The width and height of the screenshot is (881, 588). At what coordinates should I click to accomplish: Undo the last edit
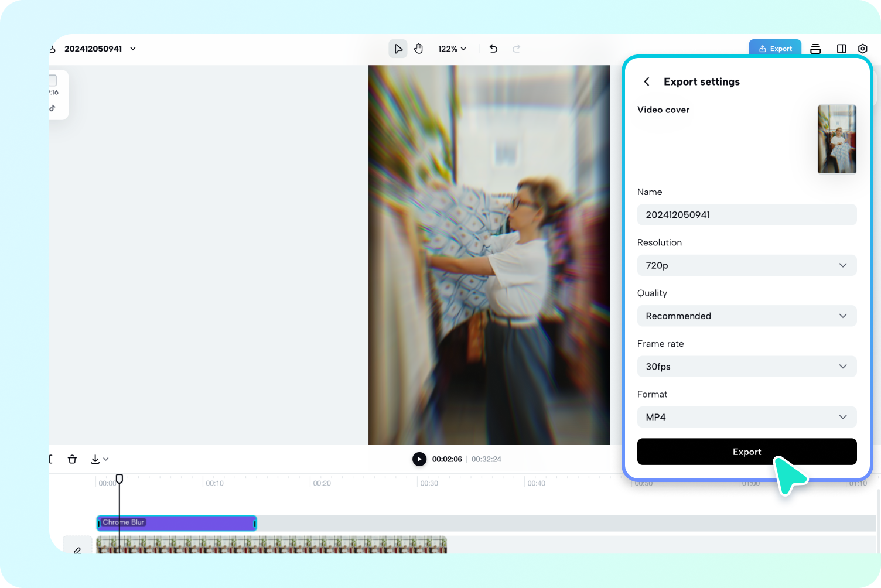(493, 49)
